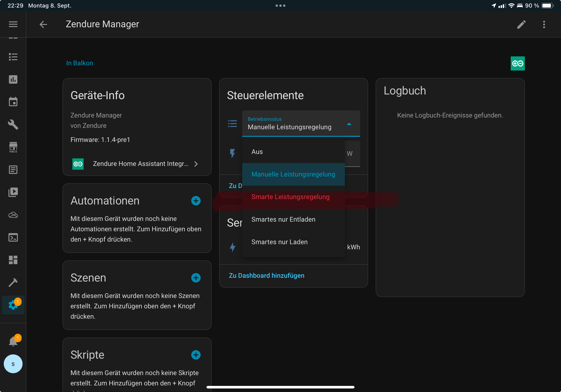Open the In Balkon area link

coord(80,63)
